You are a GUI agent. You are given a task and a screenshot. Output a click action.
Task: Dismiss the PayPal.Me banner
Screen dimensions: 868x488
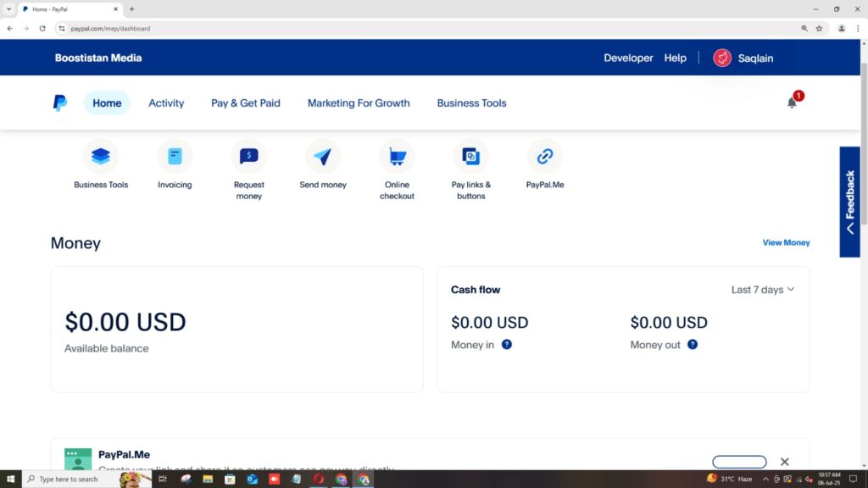click(x=784, y=462)
